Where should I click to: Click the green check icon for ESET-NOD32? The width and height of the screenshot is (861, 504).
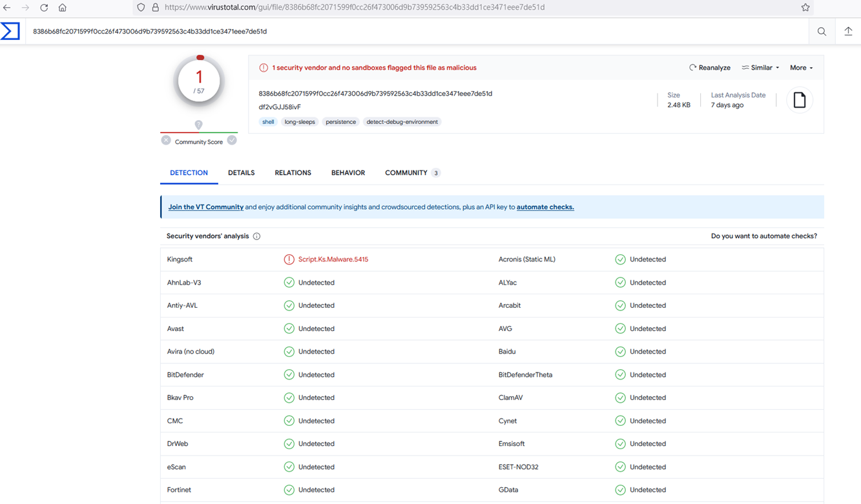coord(620,467)
